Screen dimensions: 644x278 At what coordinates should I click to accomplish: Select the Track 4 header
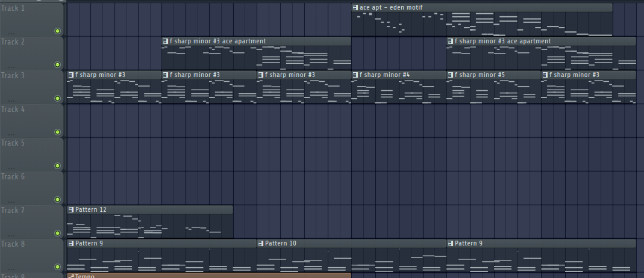pyautogui.click(x=32, y=120)
